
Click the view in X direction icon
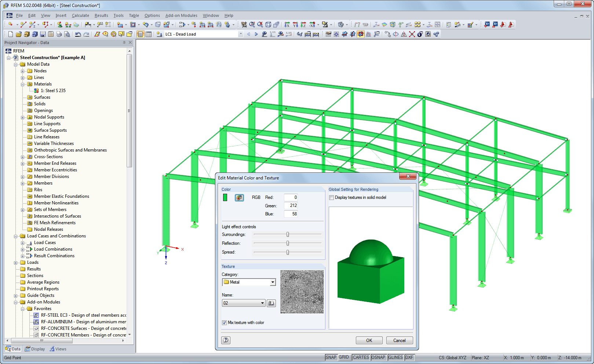click(287, 25)
